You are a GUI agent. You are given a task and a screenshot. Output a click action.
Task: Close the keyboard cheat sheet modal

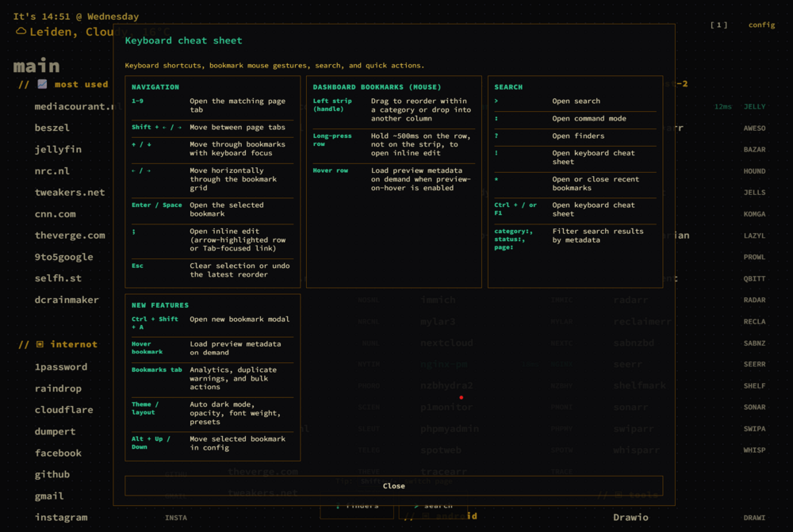(393, 485)
